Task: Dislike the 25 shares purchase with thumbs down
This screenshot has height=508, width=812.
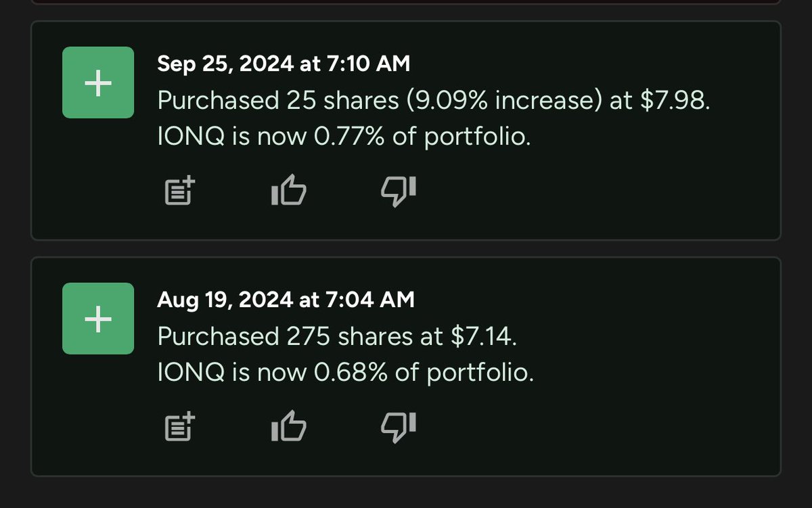Action: click(399, 191)
